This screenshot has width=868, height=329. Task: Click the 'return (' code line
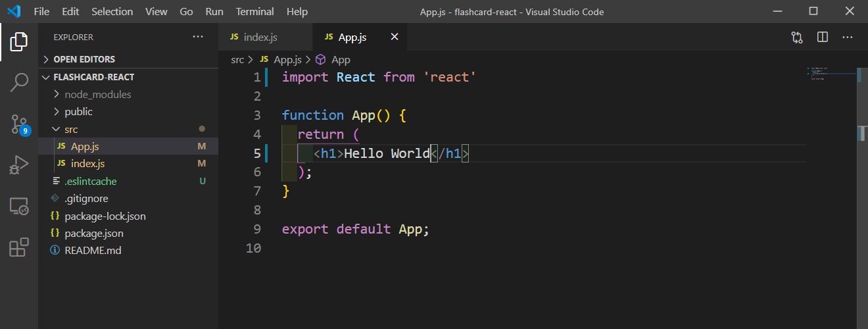pyautogui.click(x=328, y=134)
